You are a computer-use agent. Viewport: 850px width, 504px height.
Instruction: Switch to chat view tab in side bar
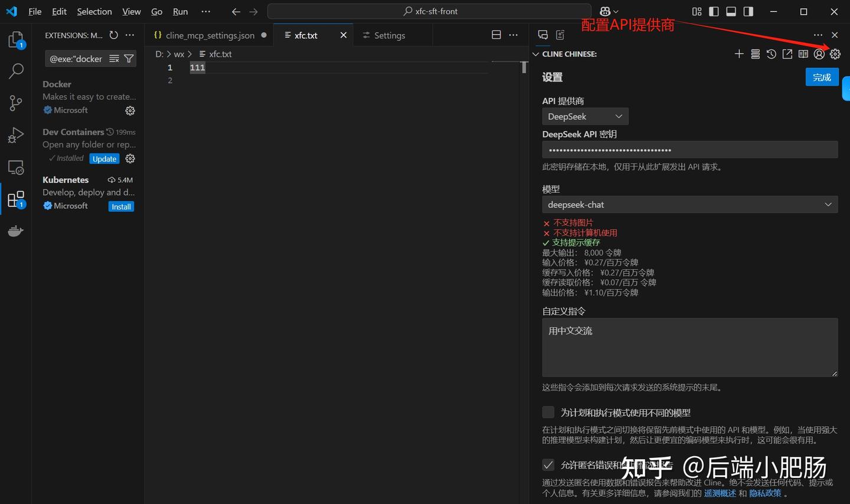pos(543,35)
